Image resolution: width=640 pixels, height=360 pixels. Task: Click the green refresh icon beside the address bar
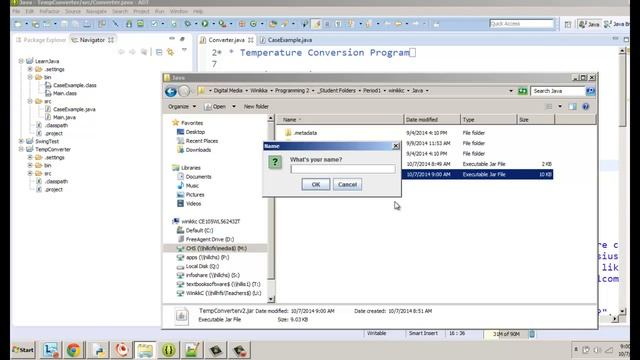(522, 91)
